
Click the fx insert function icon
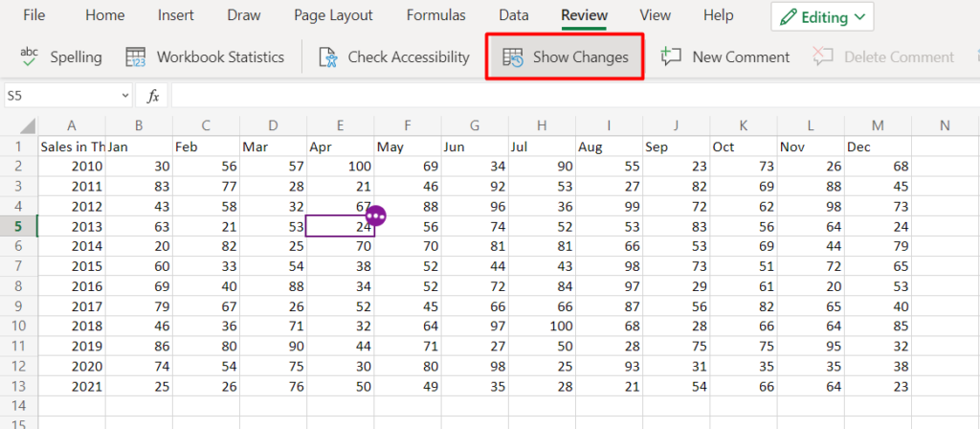[x=152, y=96]
